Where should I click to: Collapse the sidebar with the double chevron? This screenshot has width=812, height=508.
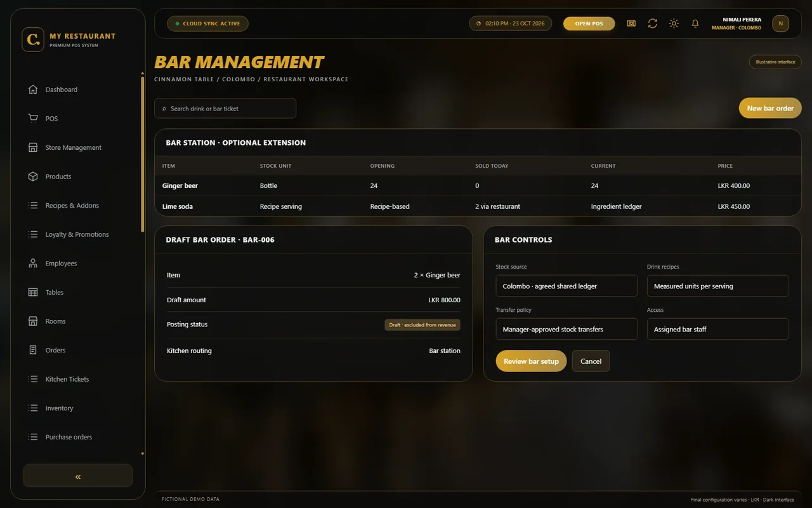(78, 476)
